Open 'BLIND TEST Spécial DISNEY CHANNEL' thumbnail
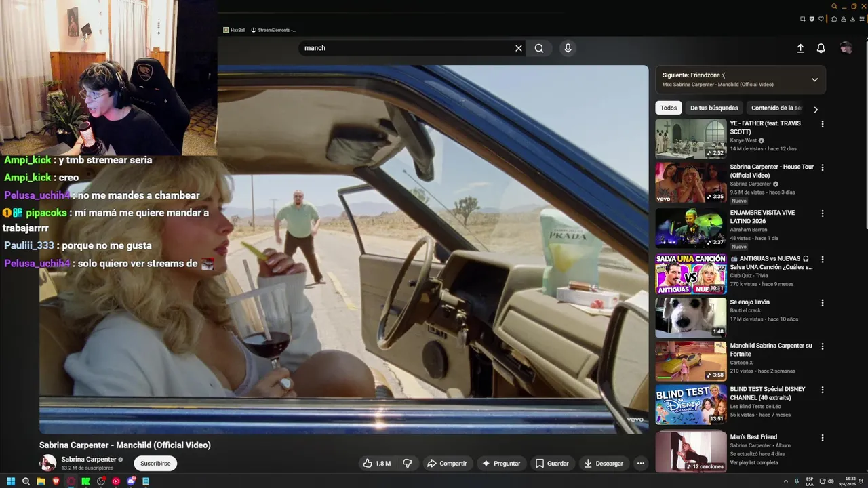The height and width of the screenshot is (488, 868). coord(690,405)
